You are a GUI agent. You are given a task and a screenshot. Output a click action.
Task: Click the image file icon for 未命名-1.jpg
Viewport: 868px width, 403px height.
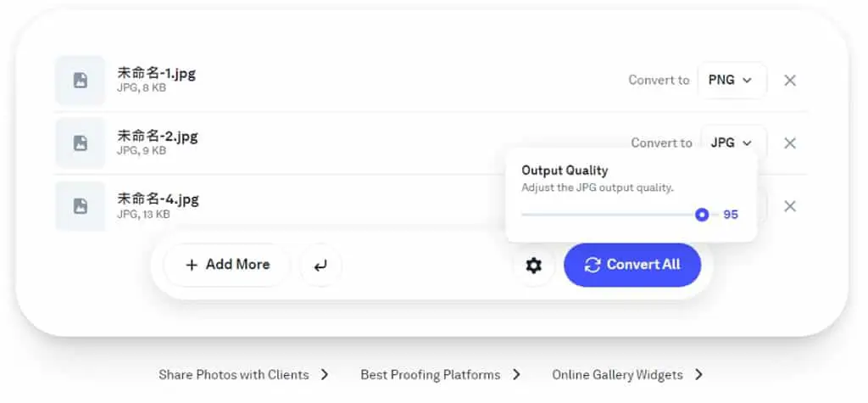coord(81,81)
